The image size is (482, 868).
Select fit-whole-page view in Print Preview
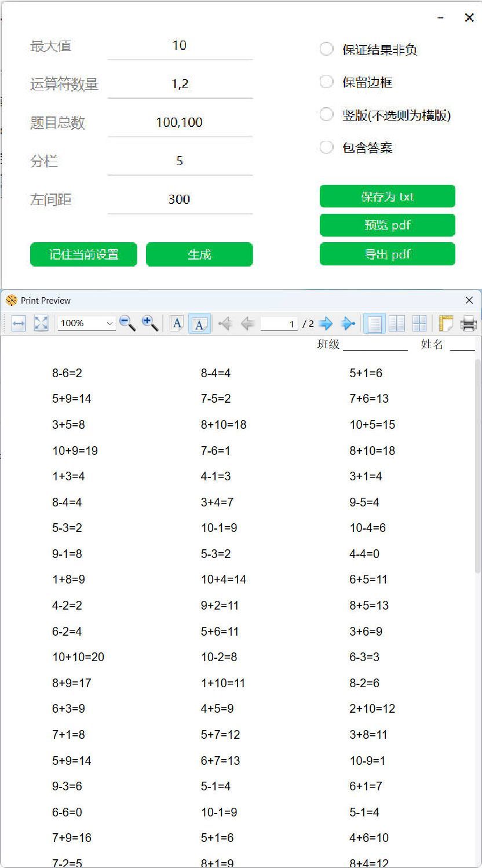tap(41, 323)
